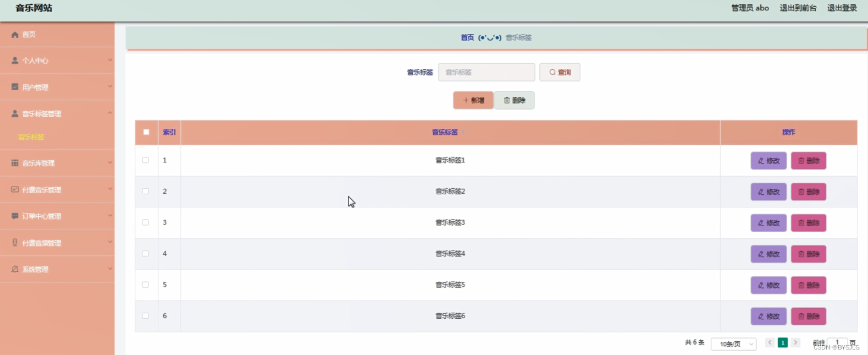The height and width of the screenshot is (355, 868).
Task: Click the 索引 column header
Action: 169,132
